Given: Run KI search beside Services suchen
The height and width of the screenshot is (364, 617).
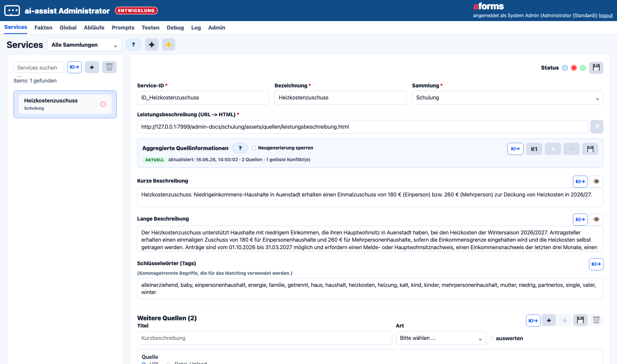Looking at the screenshot, I should point(74,67).
